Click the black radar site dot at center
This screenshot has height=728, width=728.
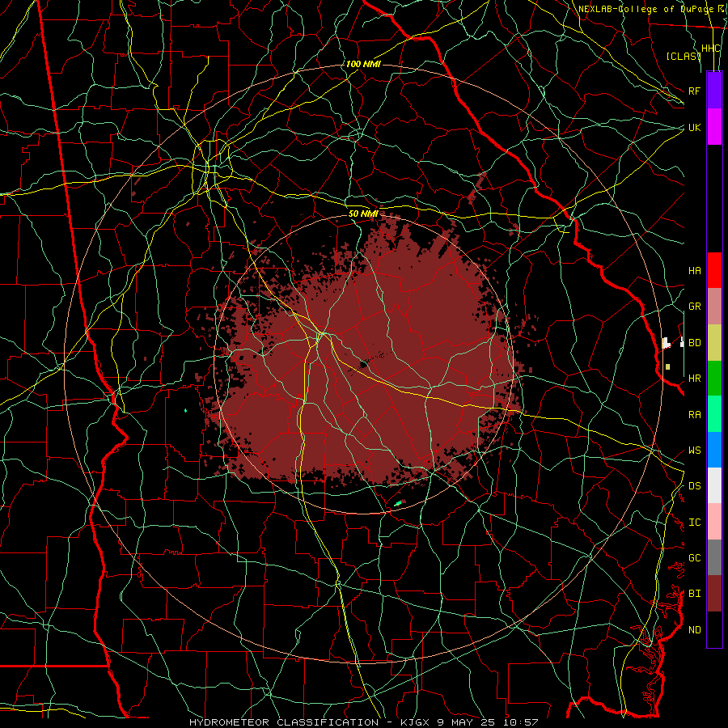pos(364,365)
